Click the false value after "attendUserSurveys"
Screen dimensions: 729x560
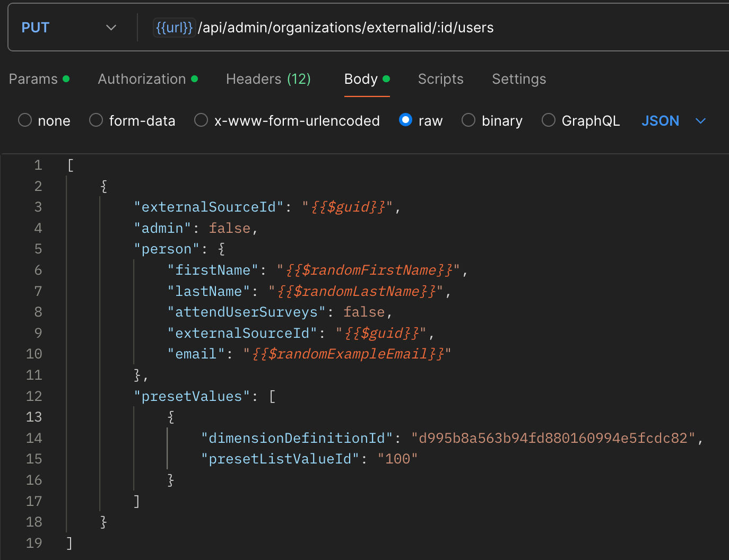[364, 312]
